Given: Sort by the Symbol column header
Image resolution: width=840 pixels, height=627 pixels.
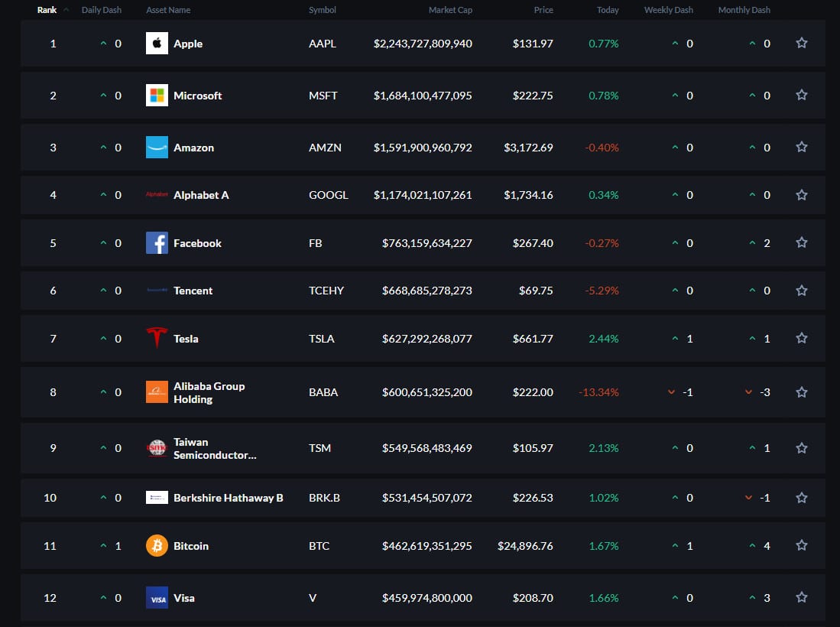Looking at the screenshot, I should (323, 10).
